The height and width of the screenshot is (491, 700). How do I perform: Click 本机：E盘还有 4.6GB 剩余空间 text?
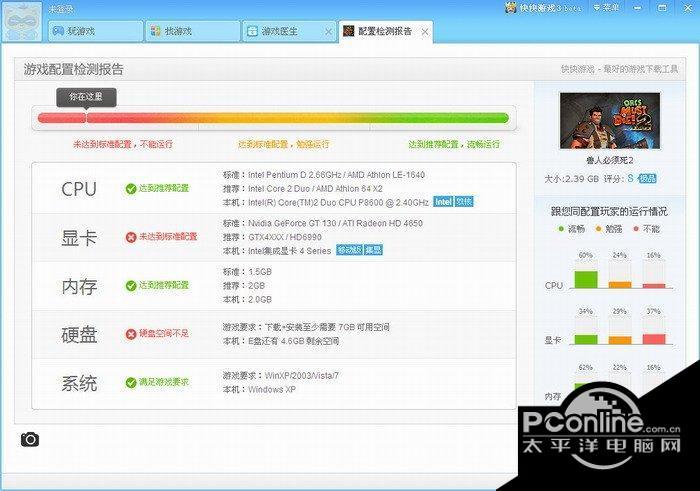tap(281, 341)
